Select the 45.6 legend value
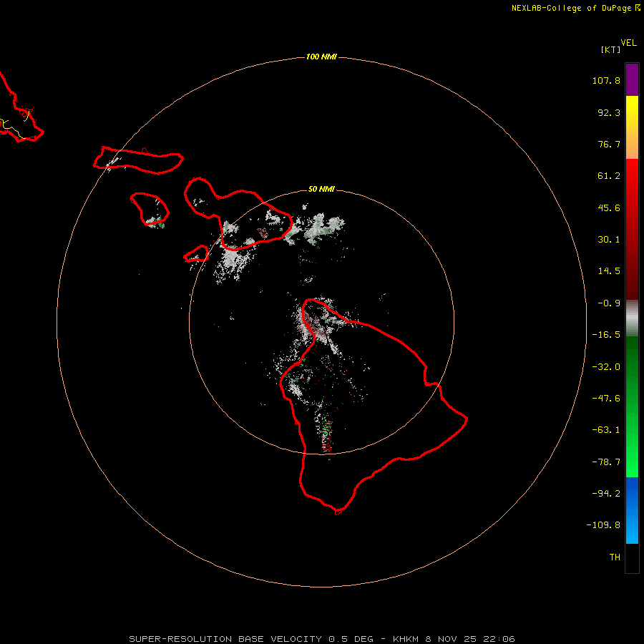This screenshot has height=644, width=644. point(609,208)
